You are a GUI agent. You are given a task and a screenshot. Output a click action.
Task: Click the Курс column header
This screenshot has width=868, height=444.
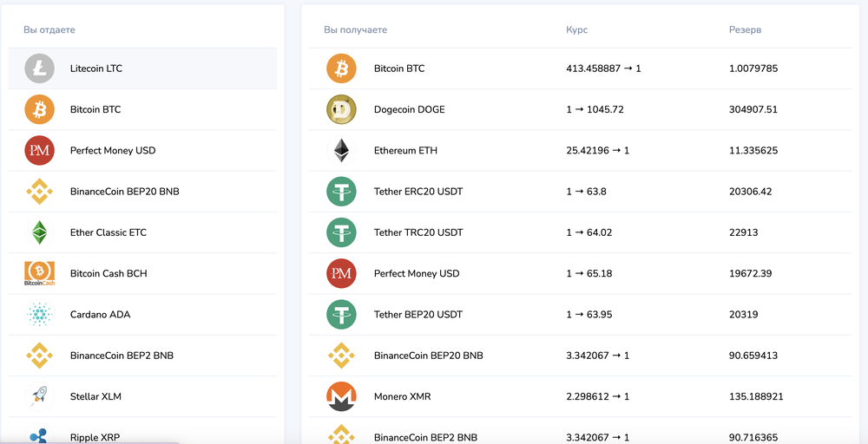[577, 29]
